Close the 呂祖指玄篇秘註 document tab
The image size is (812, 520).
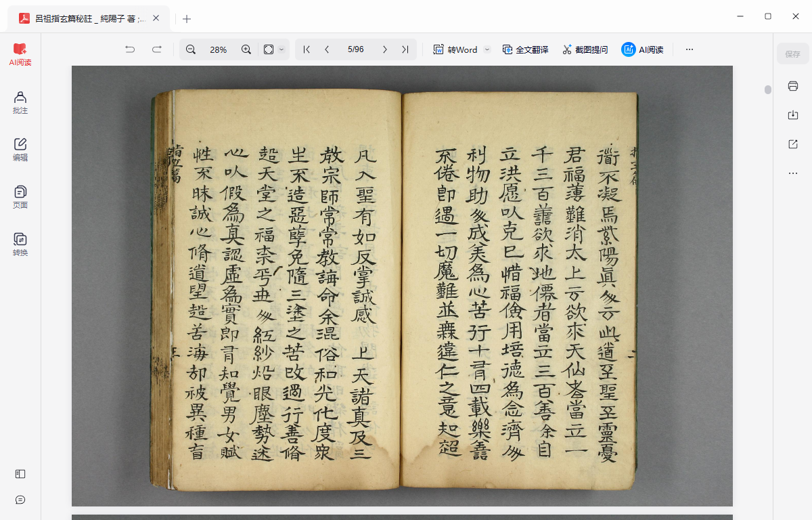[x=156, y=18]
